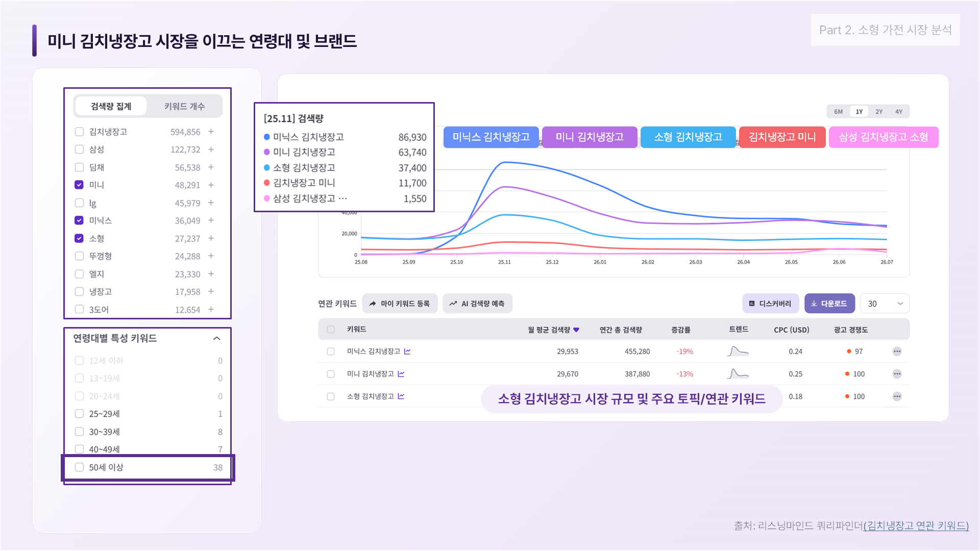Click the 미닉스 김치냉장고 trend sparkline
980x551 pixels.
click(738, 351)
